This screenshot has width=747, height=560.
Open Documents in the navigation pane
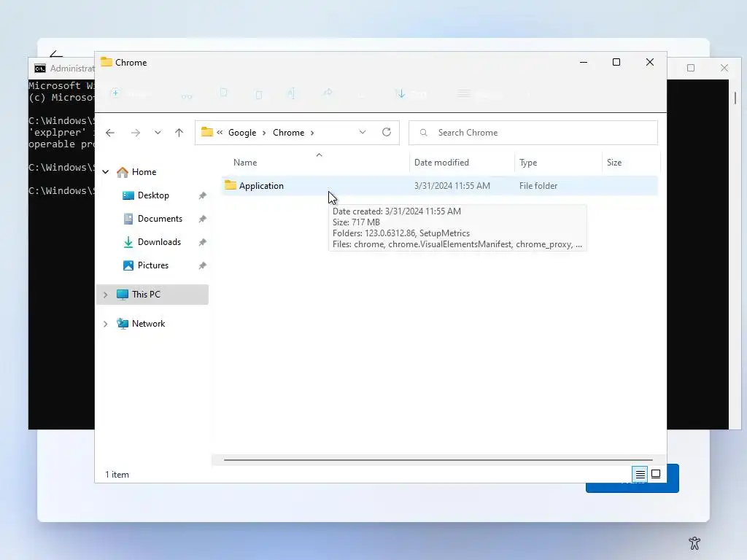coord(160,219)
